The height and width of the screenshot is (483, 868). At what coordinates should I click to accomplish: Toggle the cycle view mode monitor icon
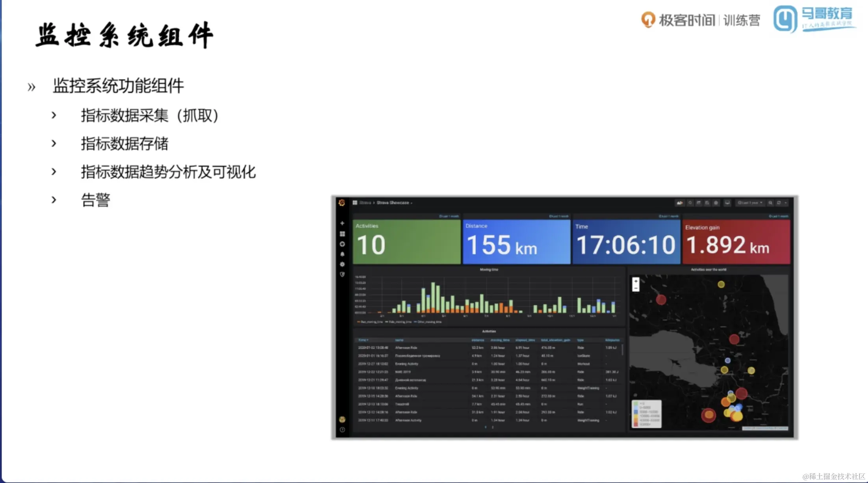pos(727,203)
